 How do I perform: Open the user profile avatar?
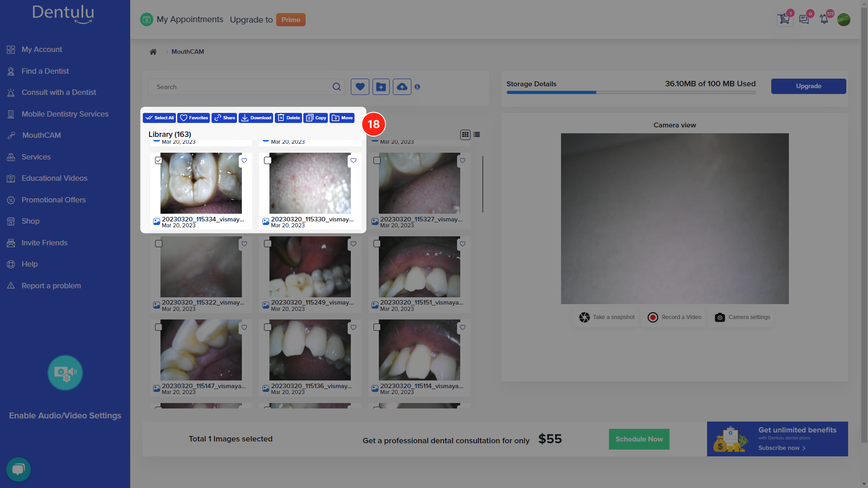coord(844,19)
